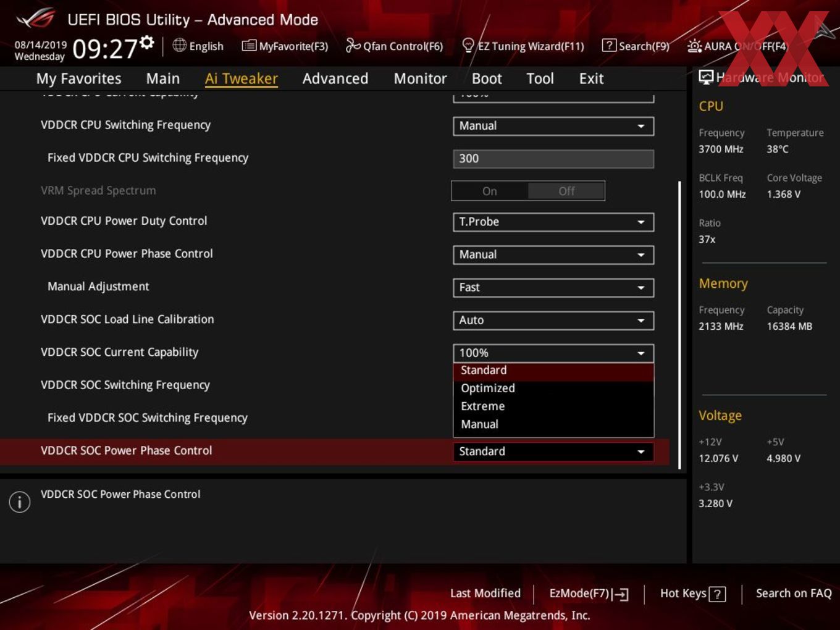Select VDDCR SOC Power Phase Control row label

click(x=126, y=450)
